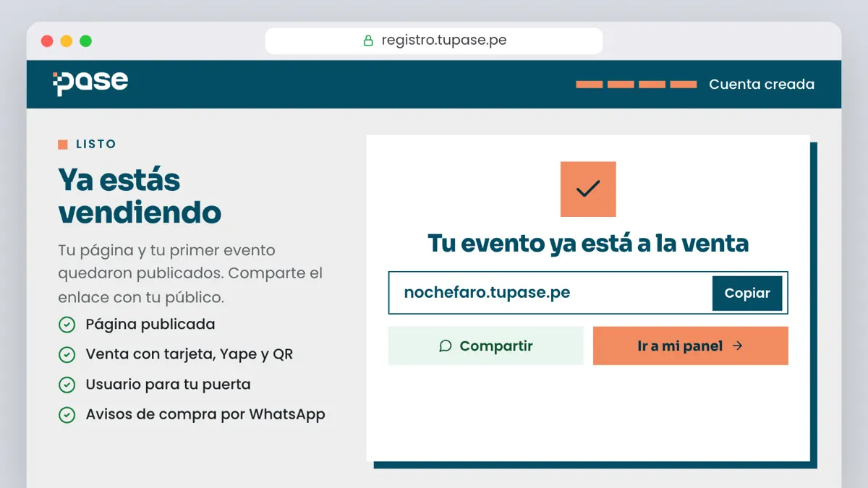Click the check icon beside Venta con tarjeta
Screen dimensions: 868x488
point(67,355)
